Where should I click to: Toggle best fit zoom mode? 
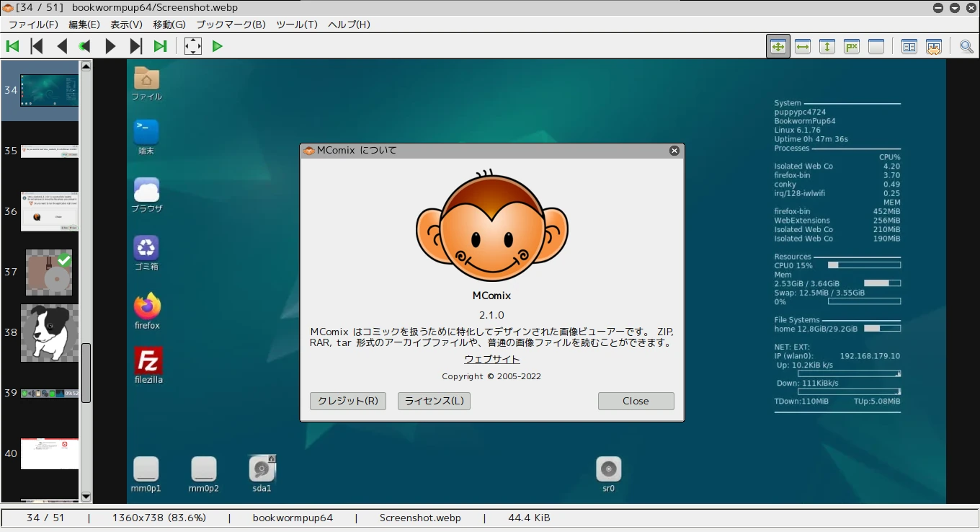(778, 46)
